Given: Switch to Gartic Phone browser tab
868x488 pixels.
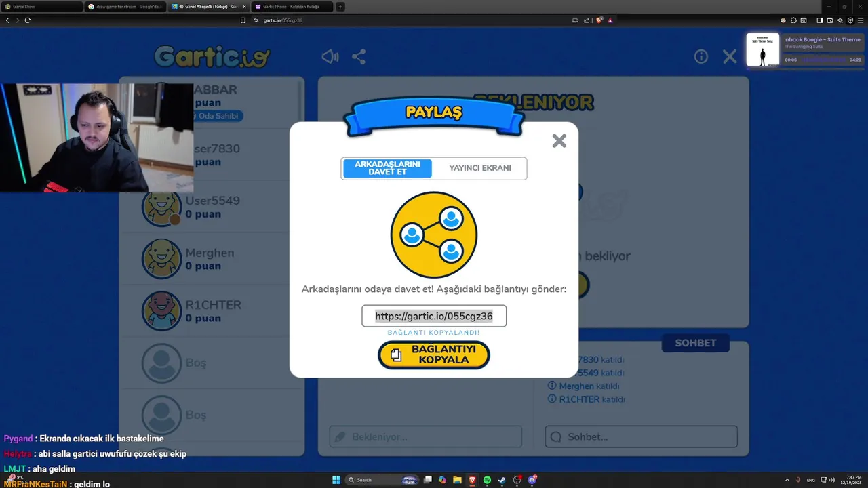Looking at the screenshot, I should tap(292, 7).
